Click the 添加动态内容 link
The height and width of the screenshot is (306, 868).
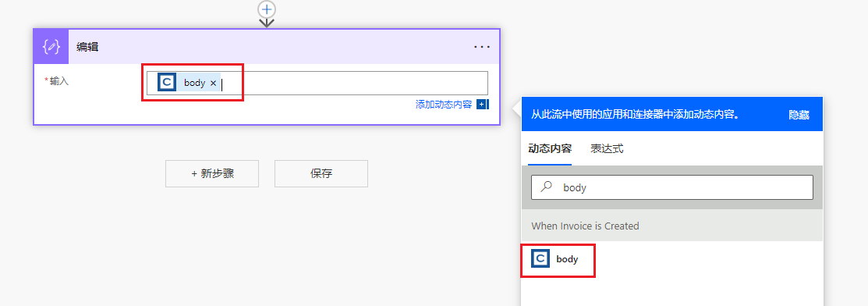[x=444, y=105]
